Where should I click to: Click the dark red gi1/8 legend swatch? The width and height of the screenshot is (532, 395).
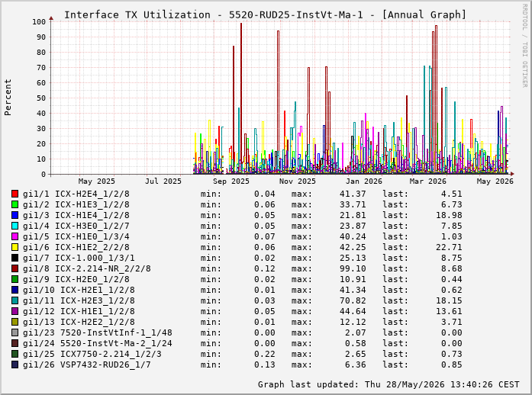[15, 268]
